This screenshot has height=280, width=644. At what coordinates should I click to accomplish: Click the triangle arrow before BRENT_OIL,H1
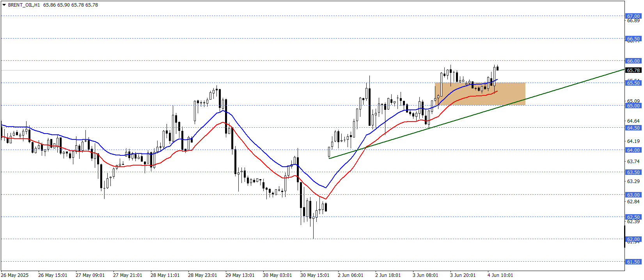[x=4, y=5]
